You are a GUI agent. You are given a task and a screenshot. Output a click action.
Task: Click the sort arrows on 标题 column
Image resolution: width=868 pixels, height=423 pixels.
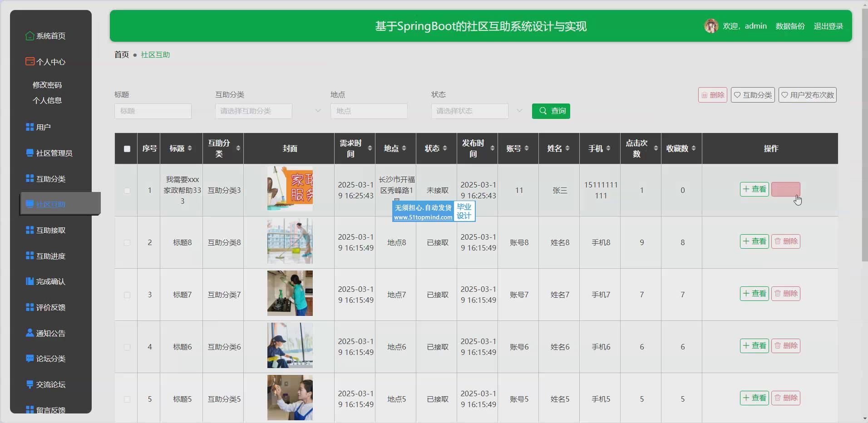tap(190, 148)
